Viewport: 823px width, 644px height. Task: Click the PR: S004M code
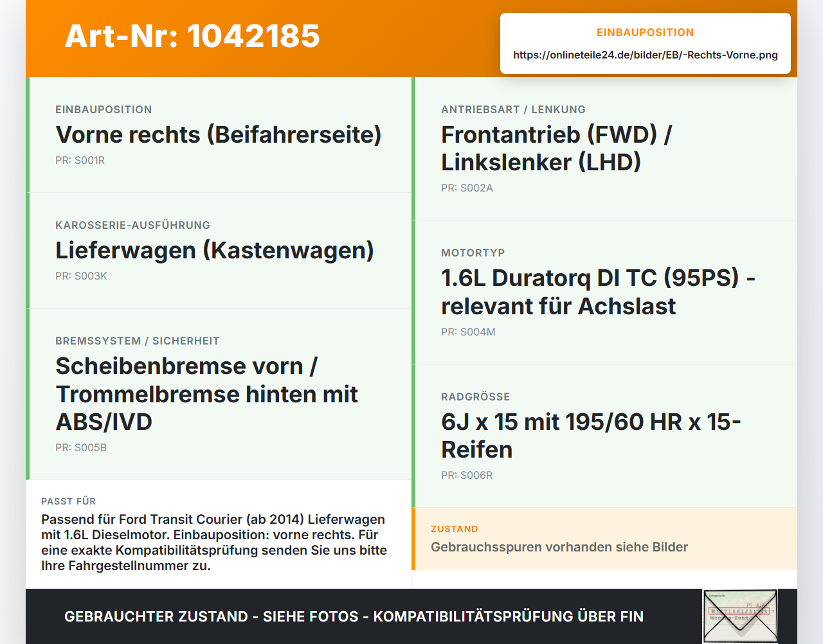point(468,332)
